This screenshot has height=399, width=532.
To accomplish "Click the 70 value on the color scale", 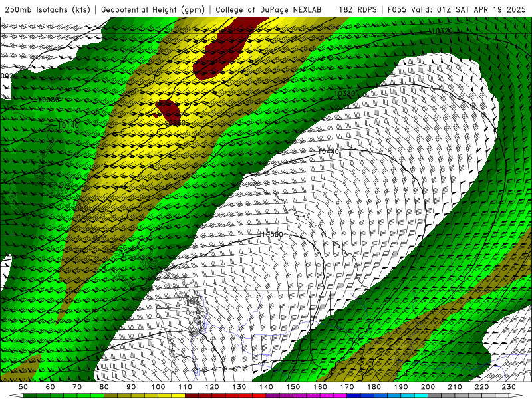I will click(77, 387).
